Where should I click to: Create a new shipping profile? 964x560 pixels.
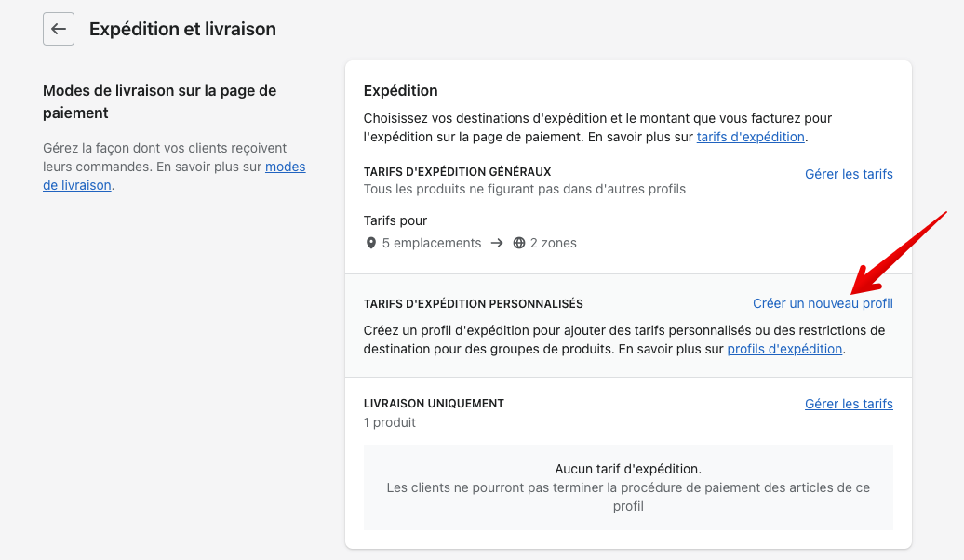(x=823, y=303)
